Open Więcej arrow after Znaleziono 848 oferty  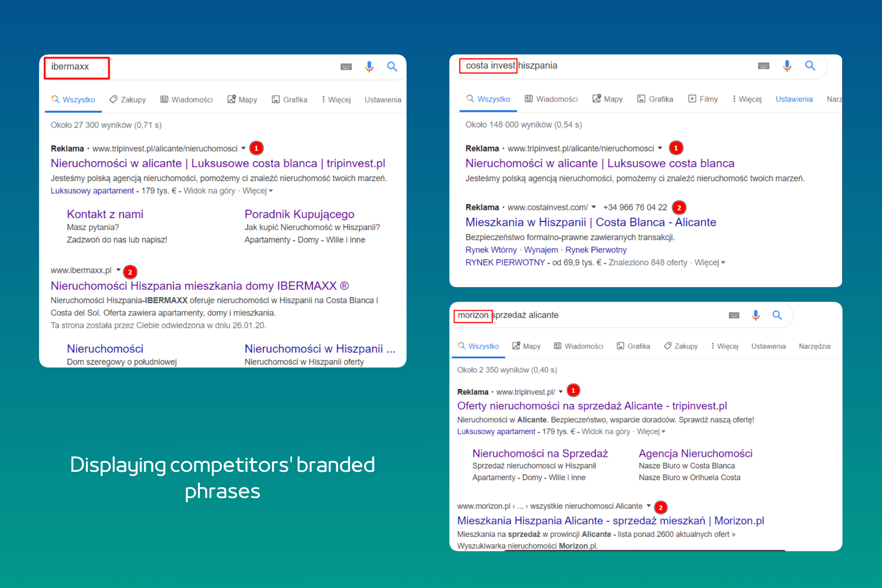(x=723, y=263)
